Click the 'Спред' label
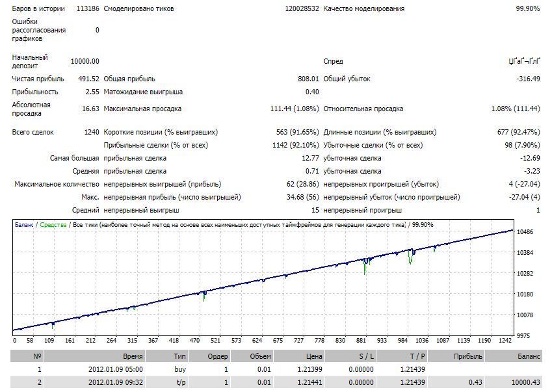 333,61
